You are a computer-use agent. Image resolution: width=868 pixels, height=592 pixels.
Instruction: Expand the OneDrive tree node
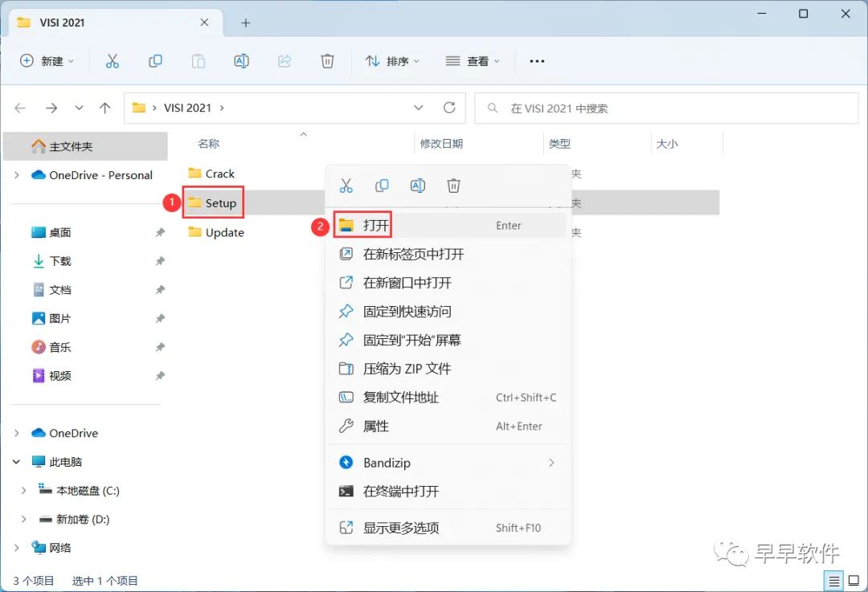point(17,433)
